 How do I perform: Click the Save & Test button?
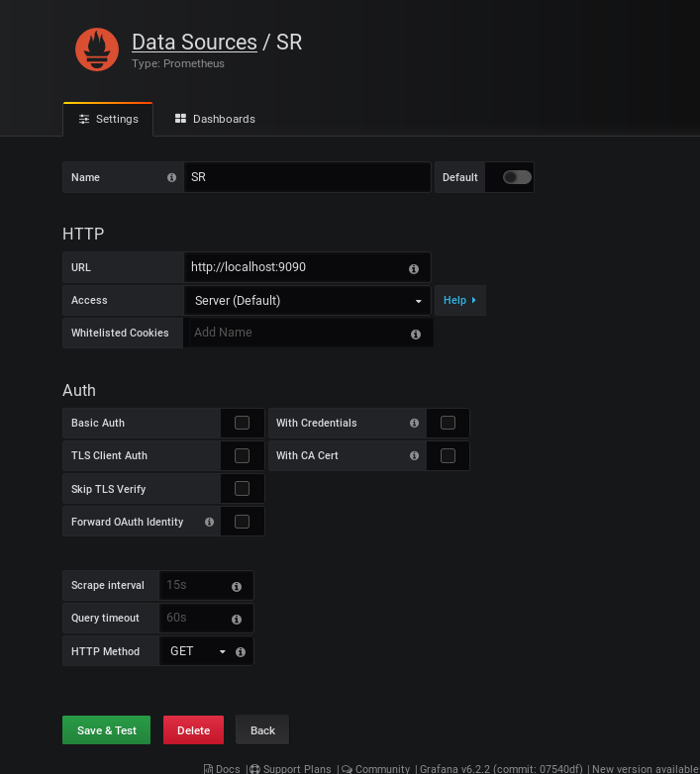106,730
